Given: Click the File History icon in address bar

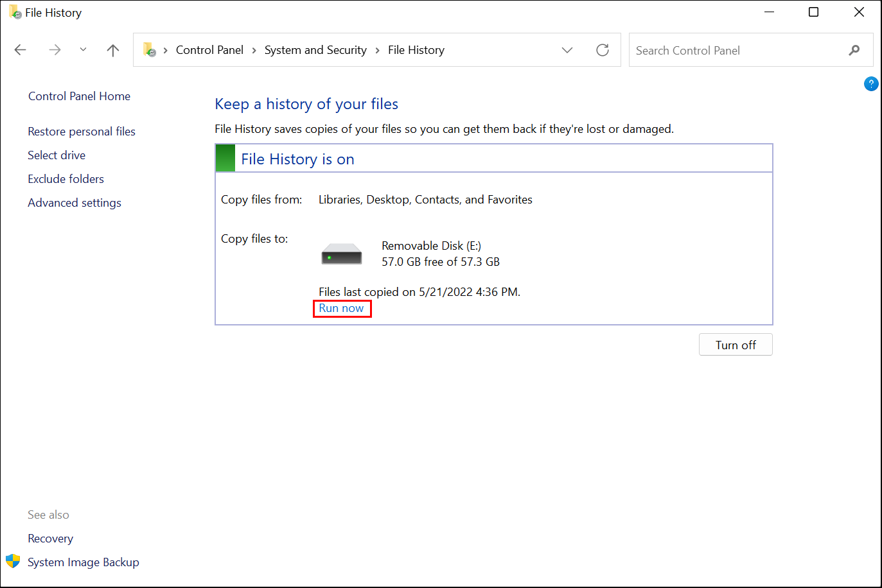Looking at the screenshot, I should pos(150,49).
